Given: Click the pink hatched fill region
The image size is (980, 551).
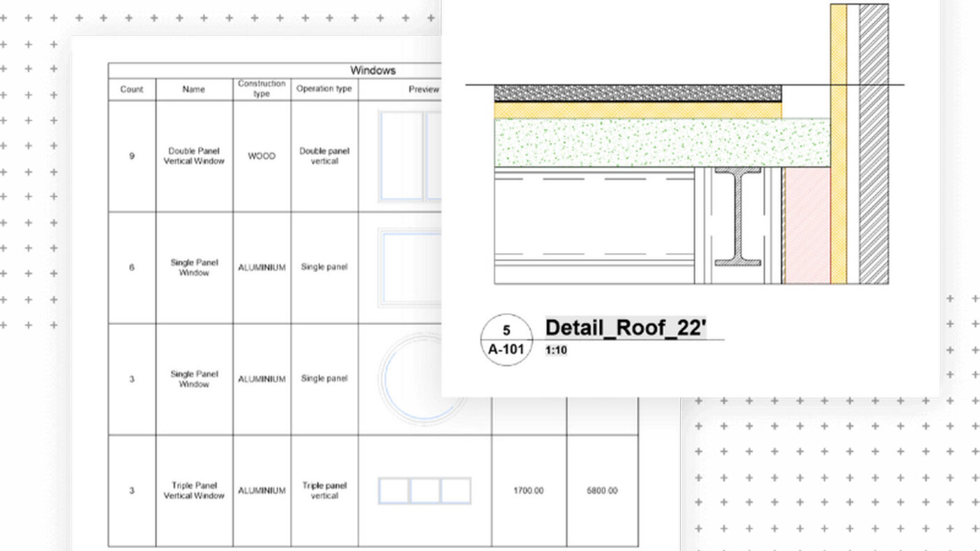Looking at the screenshot, I should [807, 225].
